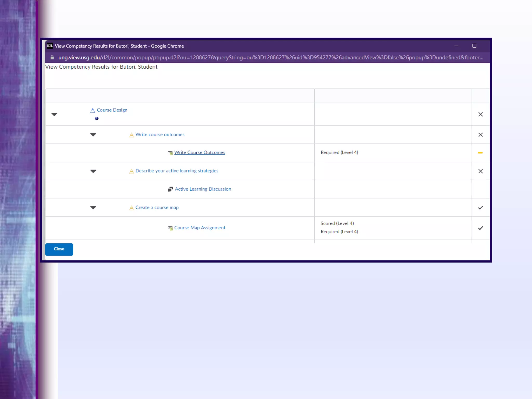Click the Course Map Assignment activity icon
Screen dimensions: 532x399
[170, 228]
